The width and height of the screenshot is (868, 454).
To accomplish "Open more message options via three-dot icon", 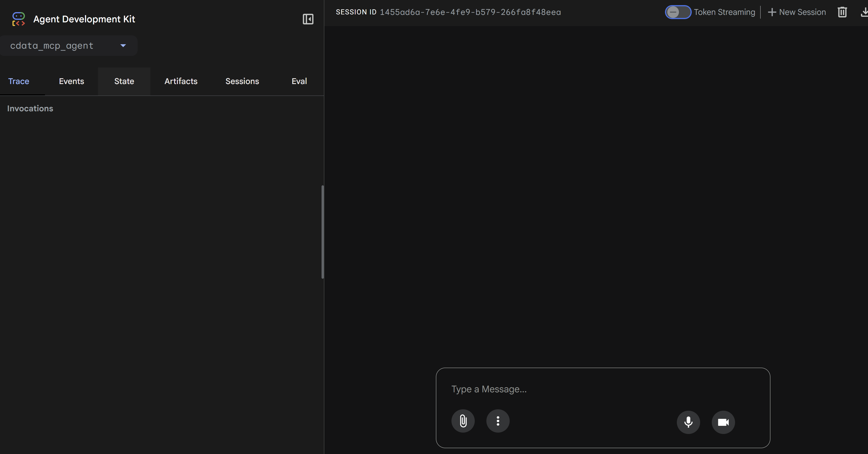I will click(498, 421).
